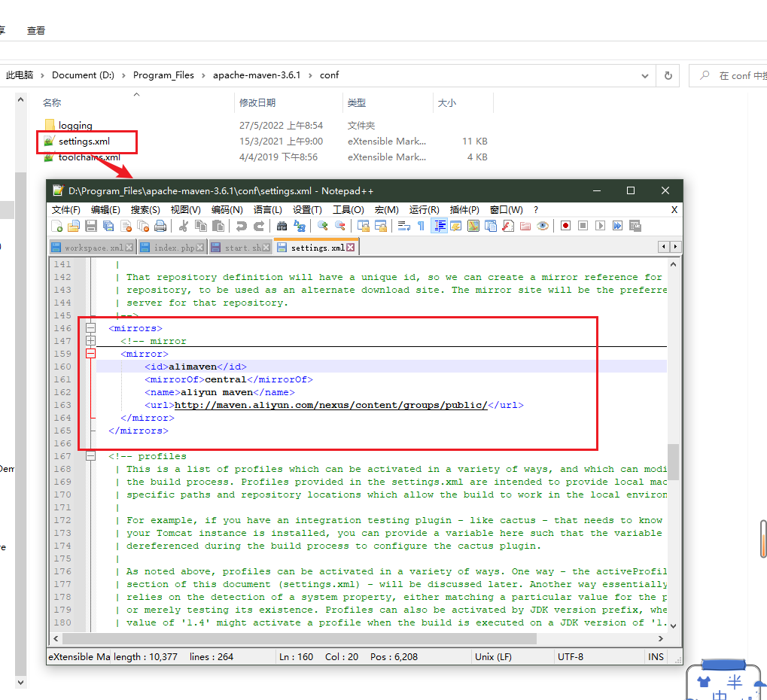Open the maven.aliyun.com URL link
This screenshot has width=767, height=700.
(330, 405)
